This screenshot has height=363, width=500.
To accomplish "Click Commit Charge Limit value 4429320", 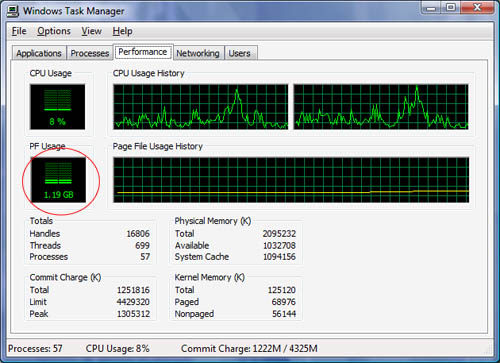I will click(x=133, y=302).
